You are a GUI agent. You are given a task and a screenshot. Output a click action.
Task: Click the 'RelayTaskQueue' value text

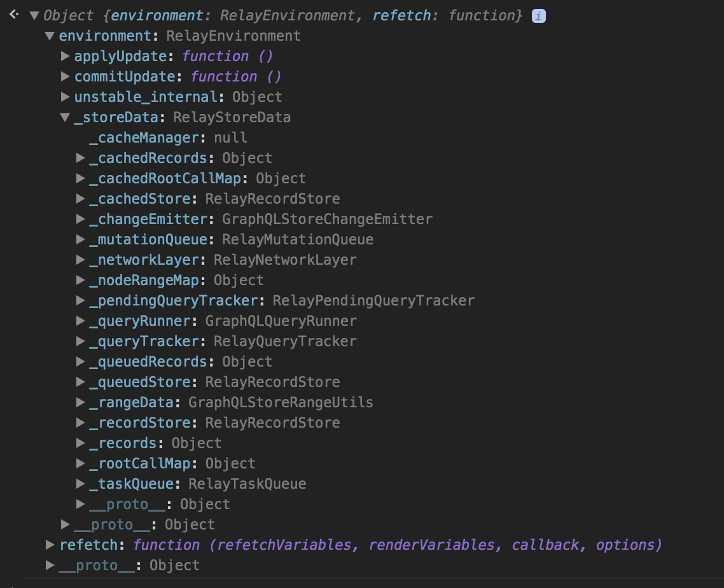pos(247,484)
